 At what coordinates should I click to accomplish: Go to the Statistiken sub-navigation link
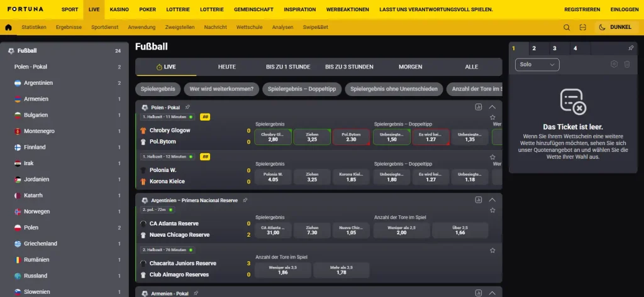tap(34, 28)
